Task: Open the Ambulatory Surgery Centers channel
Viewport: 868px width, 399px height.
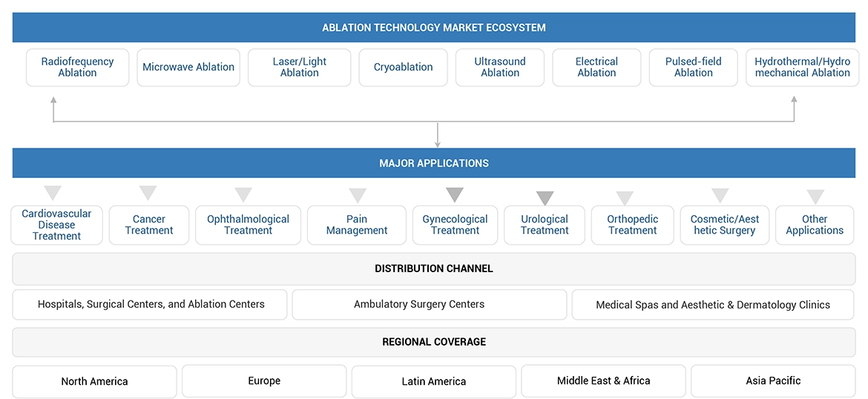Action: pos(430,304)
